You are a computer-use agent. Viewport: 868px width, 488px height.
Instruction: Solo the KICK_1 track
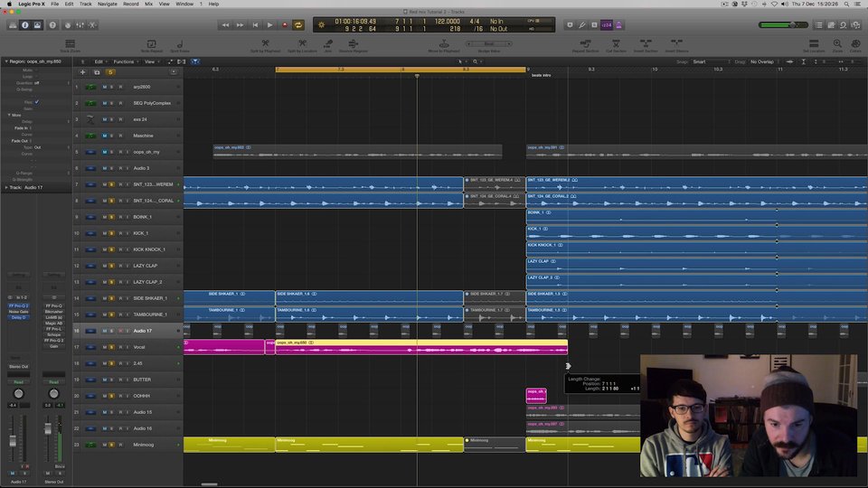click(112, 233)
